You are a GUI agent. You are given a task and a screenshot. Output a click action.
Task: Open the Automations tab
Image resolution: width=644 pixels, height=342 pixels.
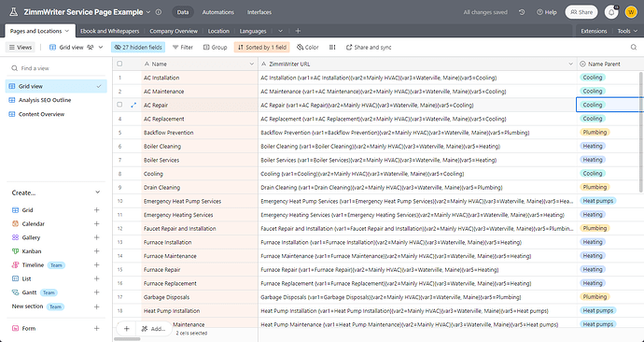[x=217, y=12]
